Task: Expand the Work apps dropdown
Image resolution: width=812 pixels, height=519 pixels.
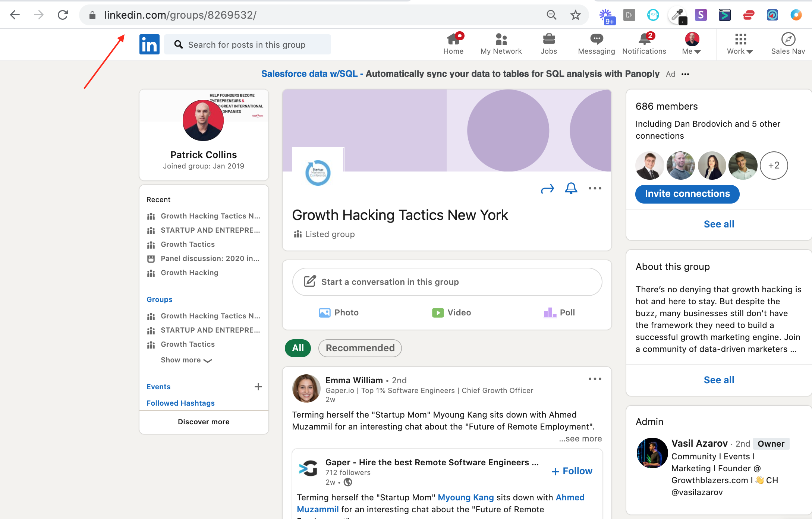Action: click(x=740, y=44)
